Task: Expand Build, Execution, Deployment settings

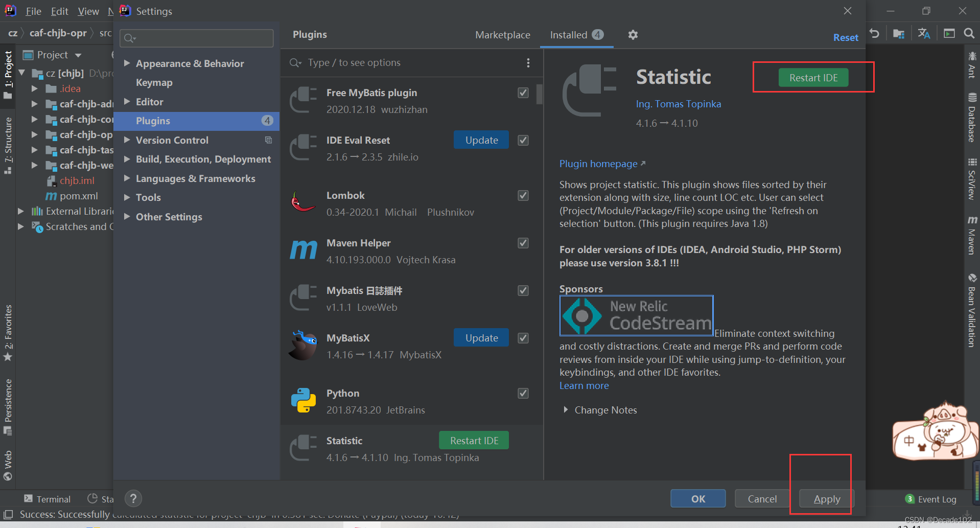Action: (x=127, y=159)
